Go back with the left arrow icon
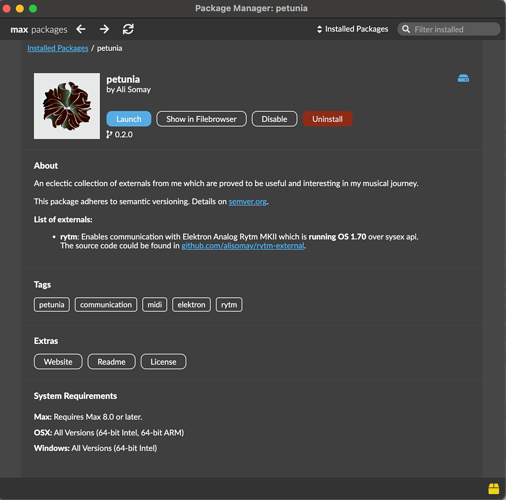The image size is (506, 500). click(81, 29)
